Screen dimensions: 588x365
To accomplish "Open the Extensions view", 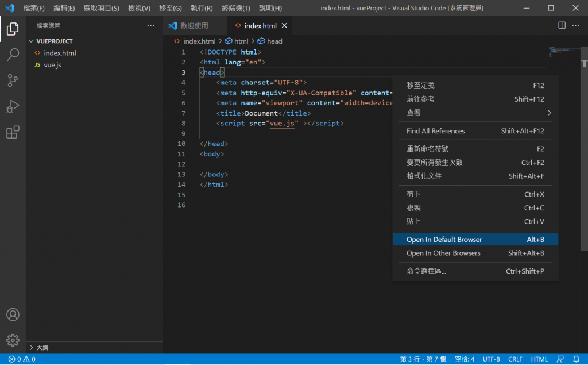I will 13,132.
